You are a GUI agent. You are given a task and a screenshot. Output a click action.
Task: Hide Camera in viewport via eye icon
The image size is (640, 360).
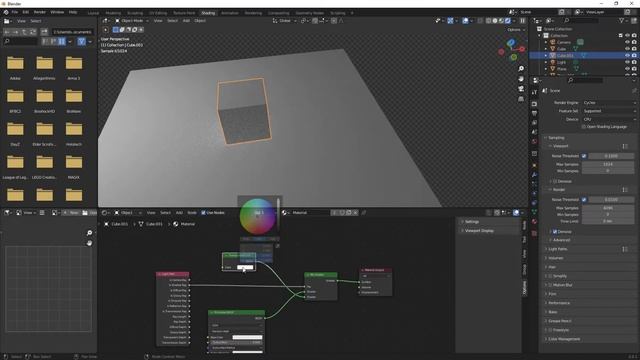coord(627,42)
